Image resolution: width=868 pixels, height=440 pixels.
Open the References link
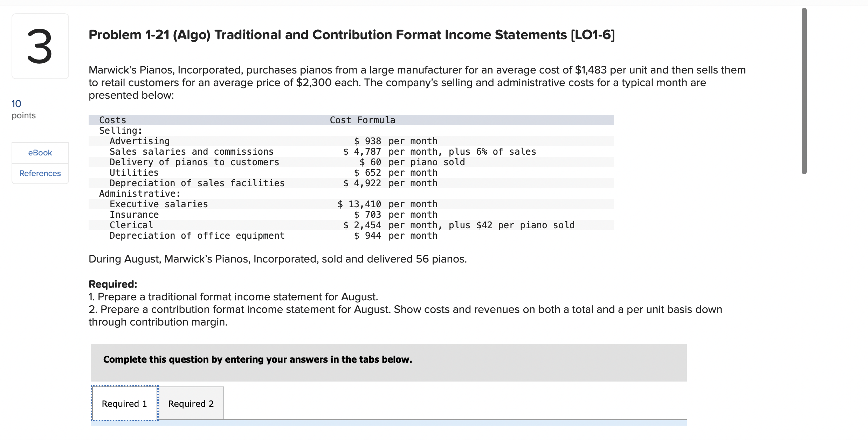(40, 173)
